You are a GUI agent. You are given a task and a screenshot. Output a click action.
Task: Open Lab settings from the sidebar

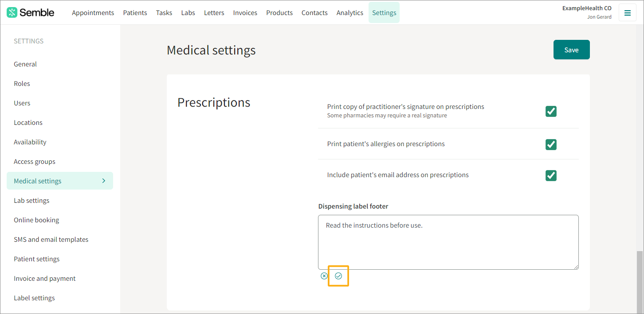(31, 200)
